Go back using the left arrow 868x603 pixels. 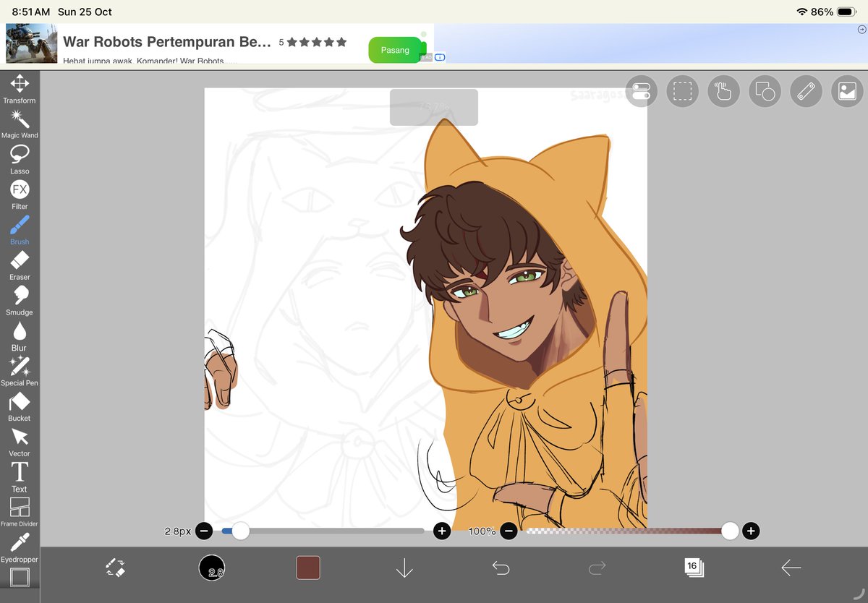click(791, 568)
